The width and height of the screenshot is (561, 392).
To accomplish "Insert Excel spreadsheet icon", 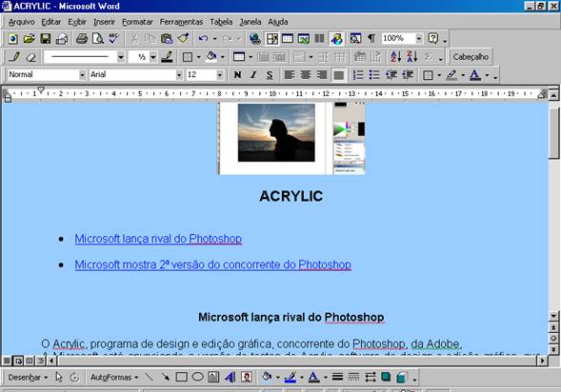I will point(304,38).
